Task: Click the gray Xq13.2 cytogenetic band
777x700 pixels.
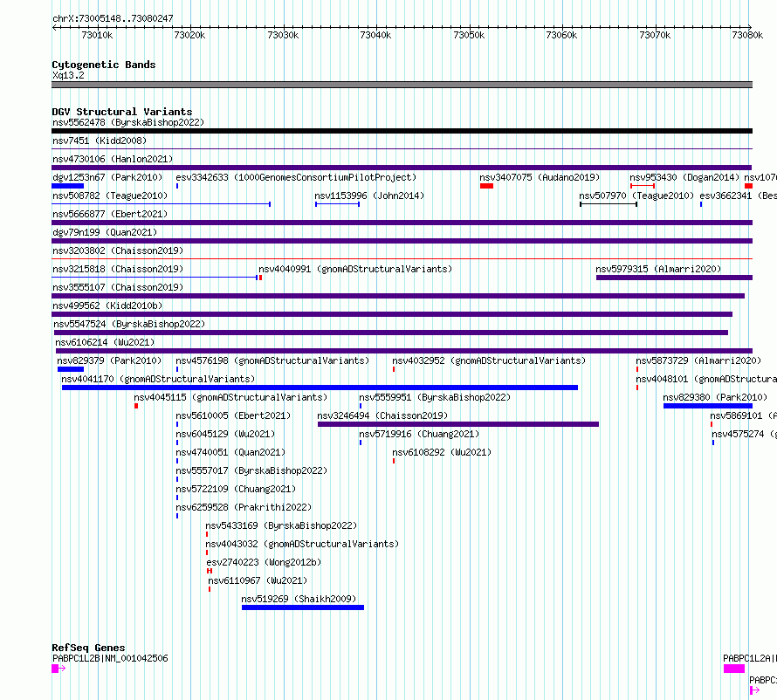Action: [402, 85]
